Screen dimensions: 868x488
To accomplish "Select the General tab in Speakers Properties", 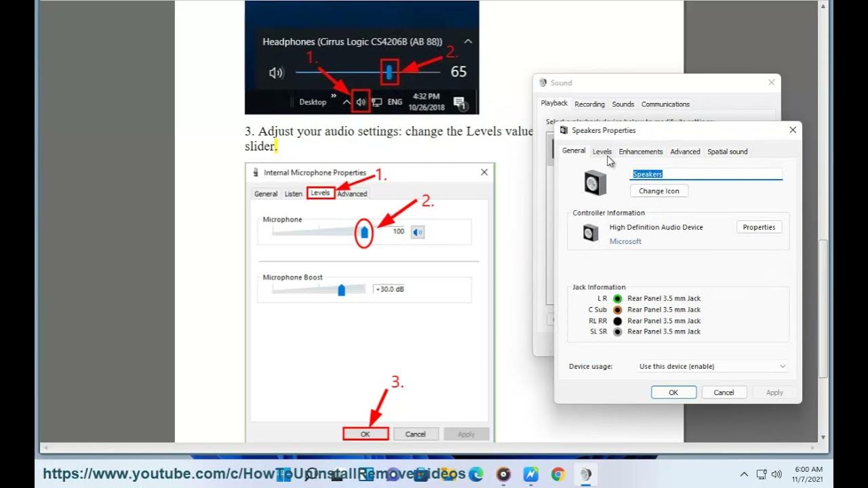I will (574, 150).
